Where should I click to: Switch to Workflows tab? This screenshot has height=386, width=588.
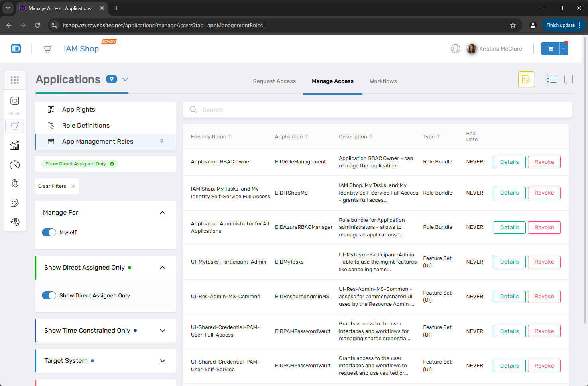click(x=383, y=81)
